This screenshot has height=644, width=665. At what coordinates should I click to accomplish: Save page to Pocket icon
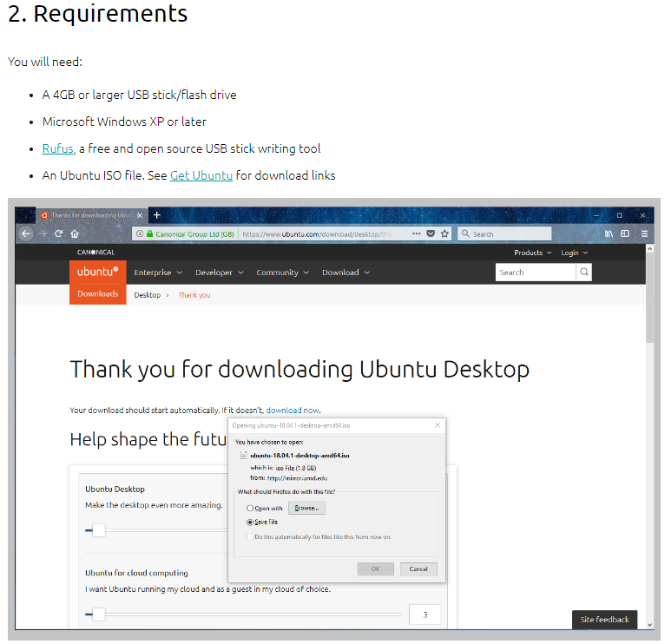[x=431, y=233]
